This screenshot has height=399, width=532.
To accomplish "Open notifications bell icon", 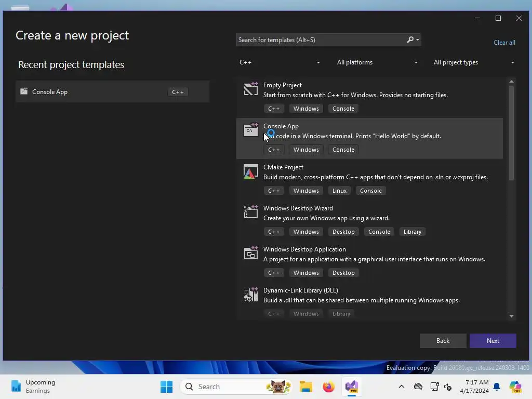I will click(x=497, y=387).
